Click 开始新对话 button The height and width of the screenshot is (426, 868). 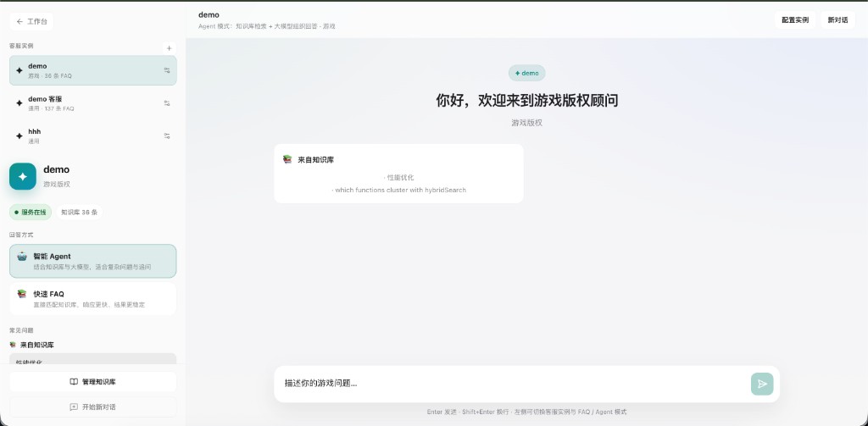93,407
